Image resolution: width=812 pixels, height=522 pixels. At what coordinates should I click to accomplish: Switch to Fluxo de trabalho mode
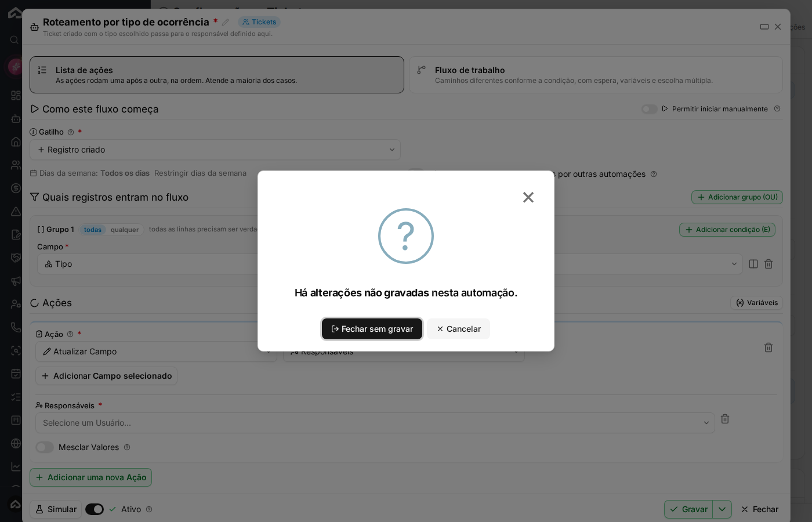pos(596,75)
